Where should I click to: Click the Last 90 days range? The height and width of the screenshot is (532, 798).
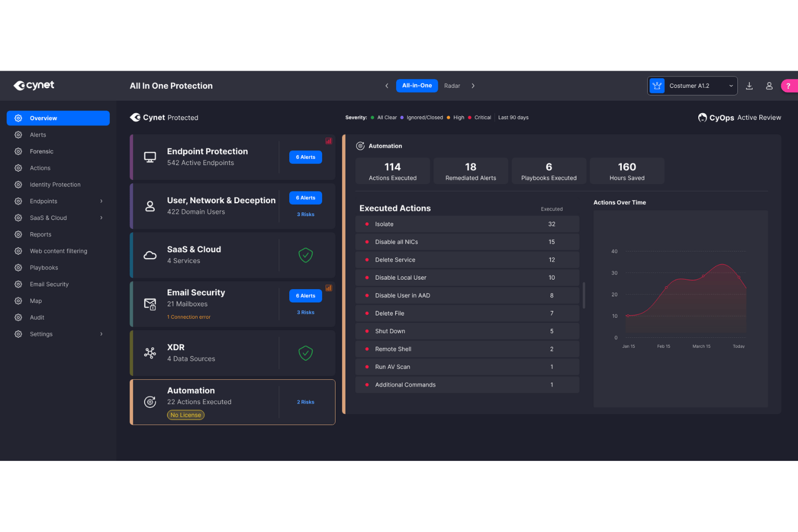click(x=513, y=118)
